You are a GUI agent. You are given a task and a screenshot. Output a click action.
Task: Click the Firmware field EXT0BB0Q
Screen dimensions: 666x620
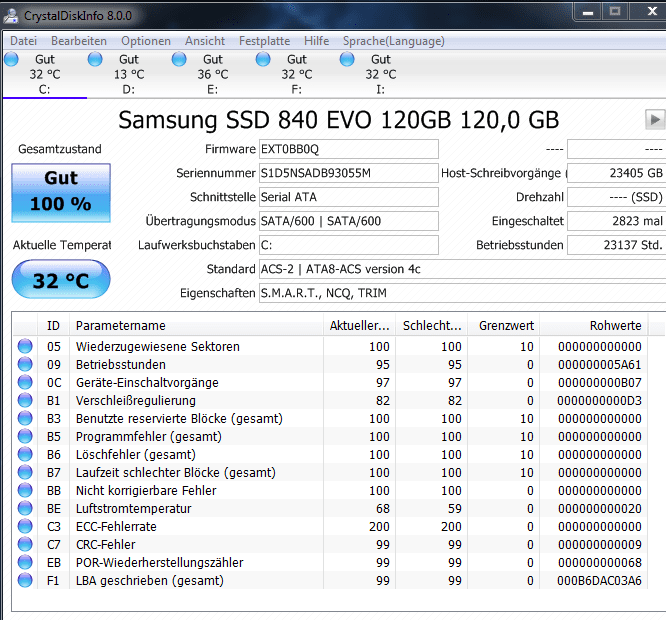[349, 149]
